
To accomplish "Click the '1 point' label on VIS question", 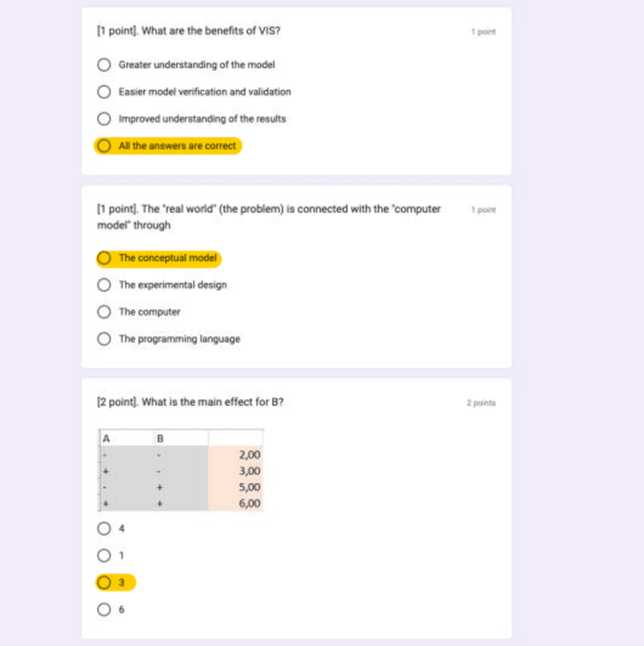I will 483,32.
